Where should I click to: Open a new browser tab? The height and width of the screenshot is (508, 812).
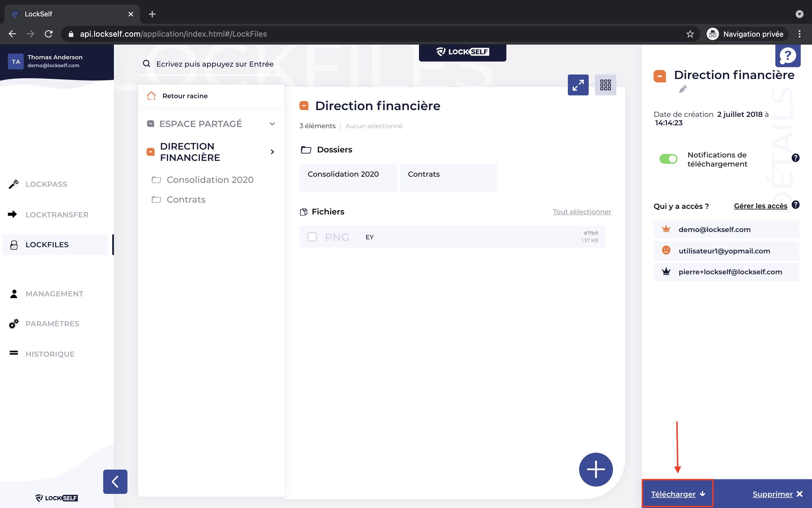point(152,14)
